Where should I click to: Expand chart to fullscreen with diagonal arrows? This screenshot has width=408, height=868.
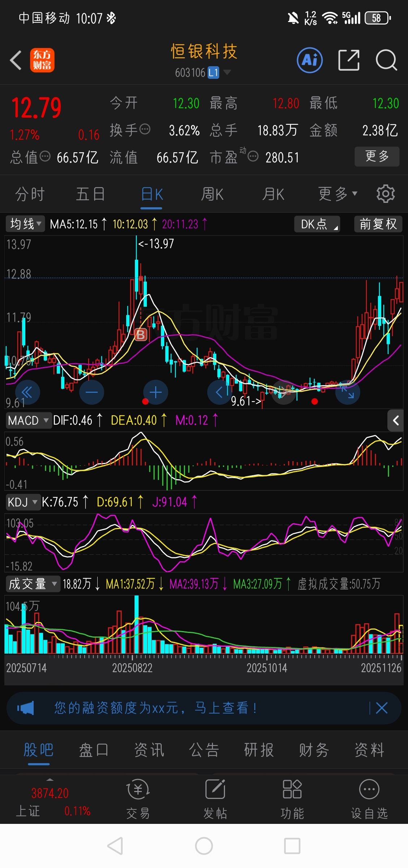click(348, 392)
